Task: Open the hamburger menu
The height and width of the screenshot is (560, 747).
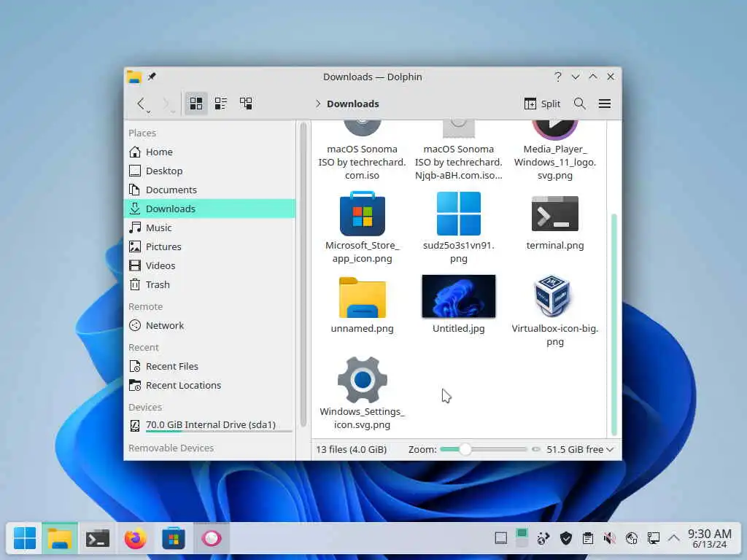Action: (x=605, y=104)
